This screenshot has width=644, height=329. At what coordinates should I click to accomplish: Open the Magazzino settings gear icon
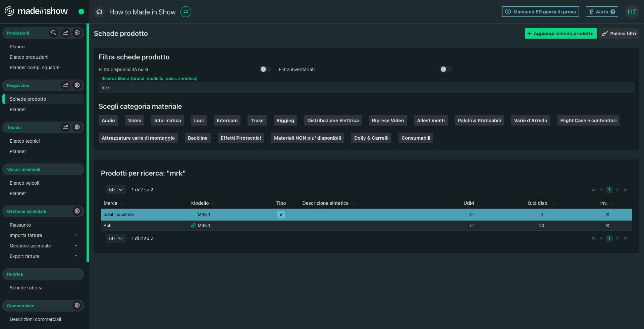[x=77, y=85]
